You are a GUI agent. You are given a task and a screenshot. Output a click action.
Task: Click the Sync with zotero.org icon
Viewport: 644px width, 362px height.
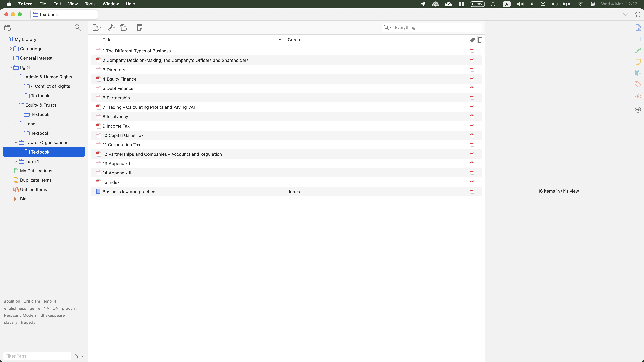(638, 14)
